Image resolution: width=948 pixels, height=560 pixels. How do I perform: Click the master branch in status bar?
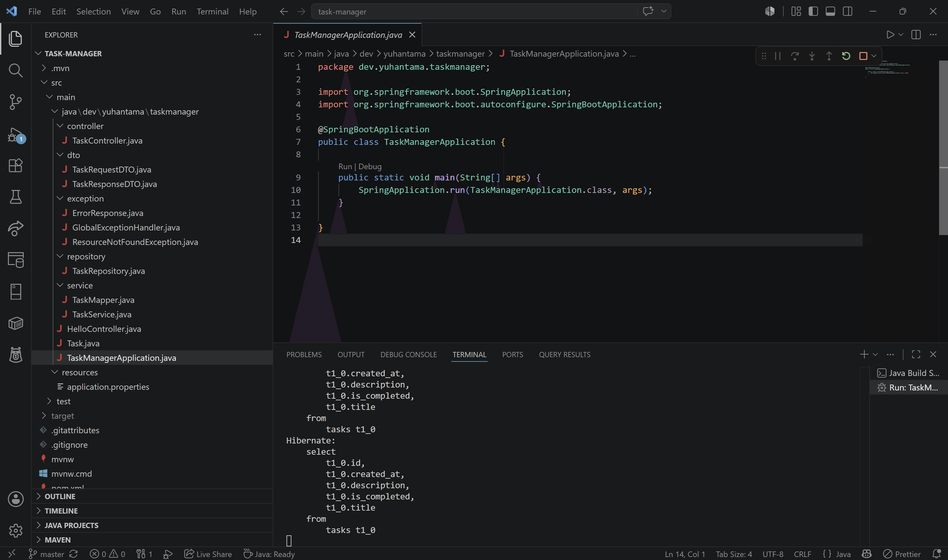pos(47,554)
